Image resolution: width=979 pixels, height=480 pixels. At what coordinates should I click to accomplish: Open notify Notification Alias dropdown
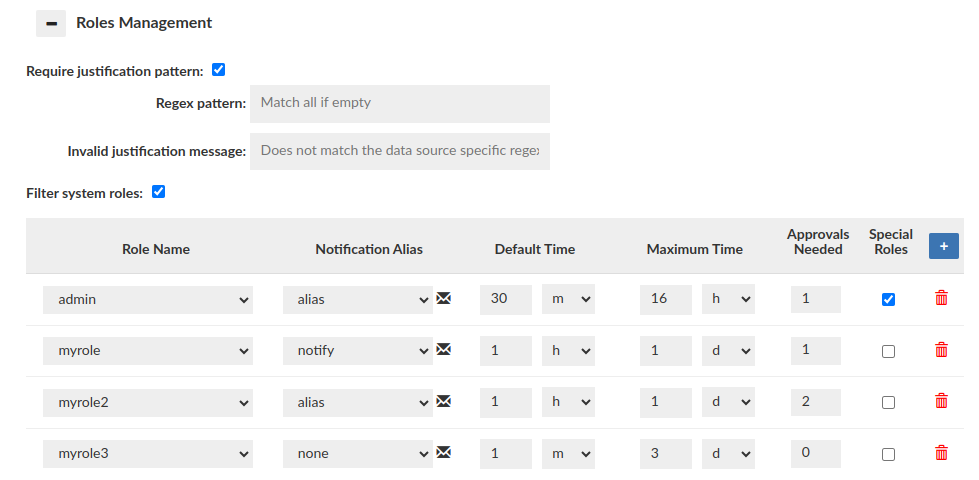[357, 351]
